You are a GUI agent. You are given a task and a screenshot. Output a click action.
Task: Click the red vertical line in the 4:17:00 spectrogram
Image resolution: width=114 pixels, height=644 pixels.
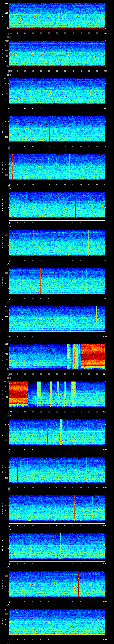[x=61, y=621]
